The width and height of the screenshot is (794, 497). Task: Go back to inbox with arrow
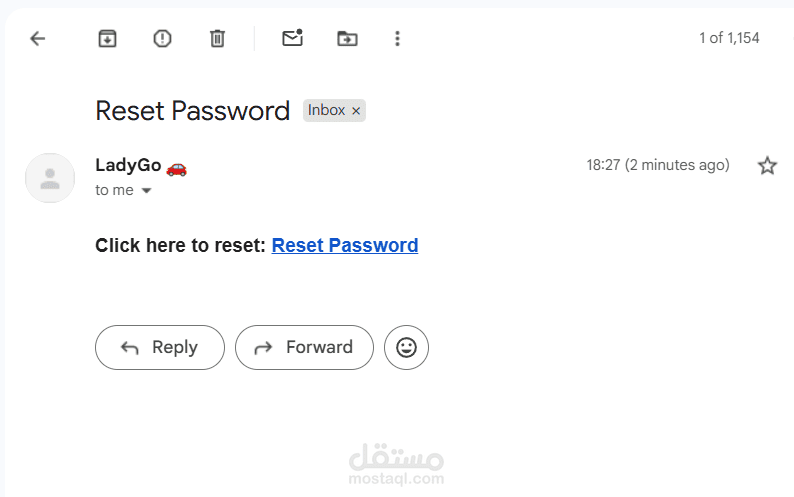(x=38, y=39)
